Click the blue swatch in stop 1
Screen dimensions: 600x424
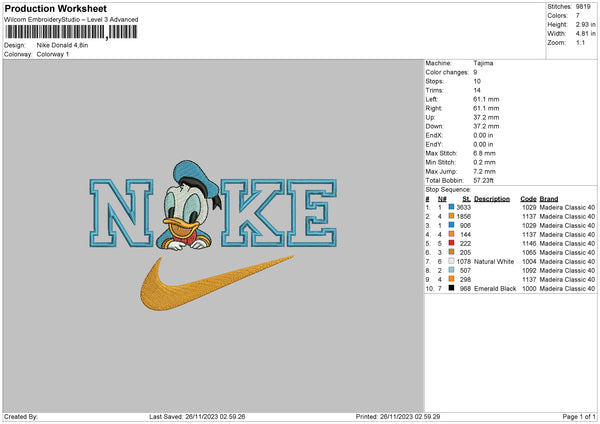pyautogui.click(x=451, y=206)
